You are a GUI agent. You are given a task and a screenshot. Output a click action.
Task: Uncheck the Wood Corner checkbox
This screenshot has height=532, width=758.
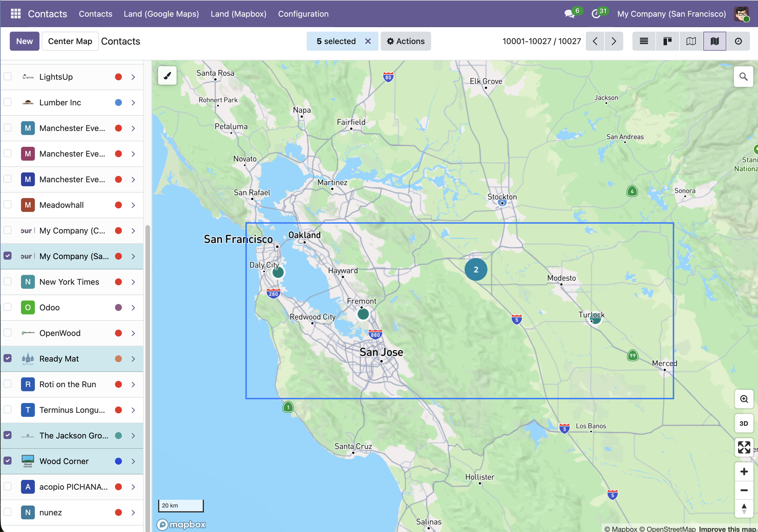(x=8, y=461)
